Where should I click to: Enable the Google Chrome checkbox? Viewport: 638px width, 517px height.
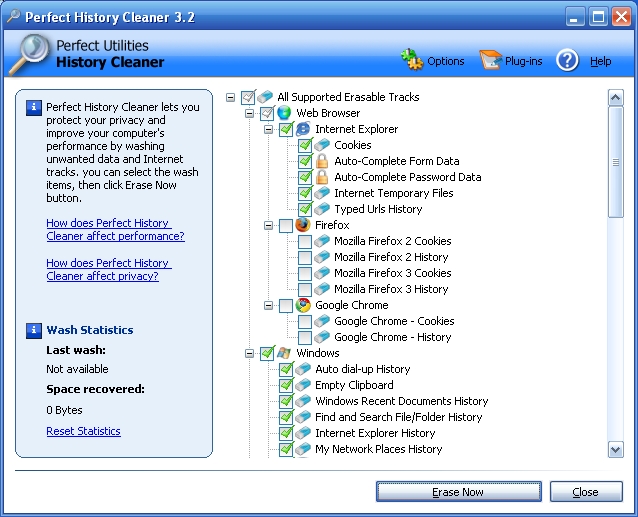[286, 306]
